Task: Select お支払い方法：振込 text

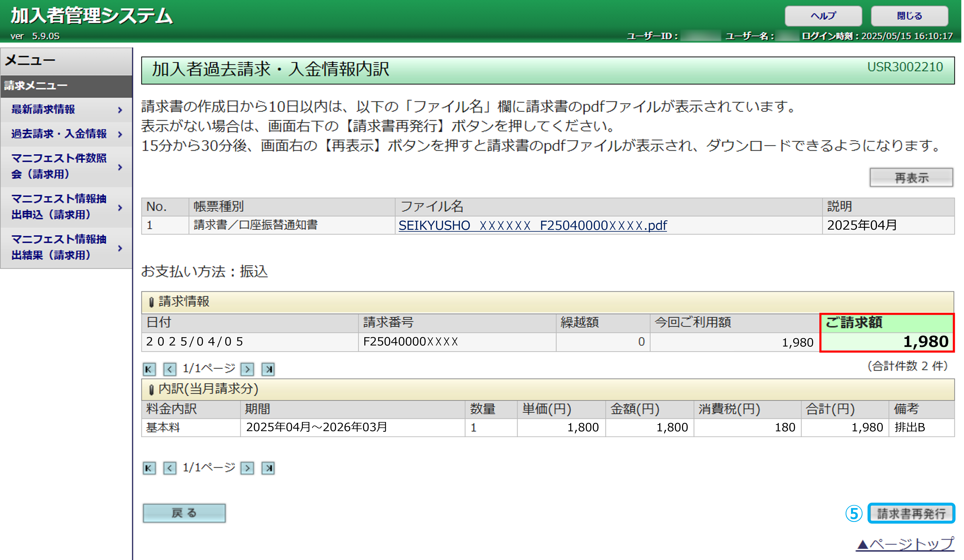Action: coord(205,271)
